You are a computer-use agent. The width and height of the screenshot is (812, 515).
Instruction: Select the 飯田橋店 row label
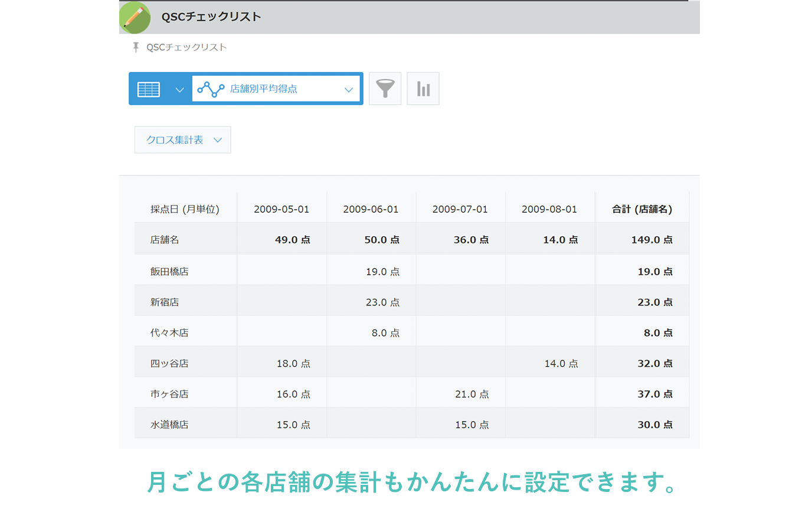pos(169,272)
